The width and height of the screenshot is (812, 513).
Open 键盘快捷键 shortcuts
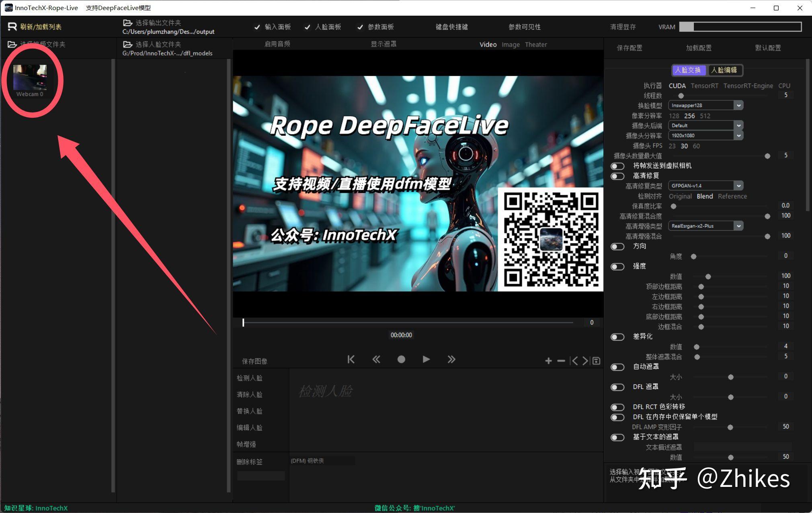pos(451,27)
